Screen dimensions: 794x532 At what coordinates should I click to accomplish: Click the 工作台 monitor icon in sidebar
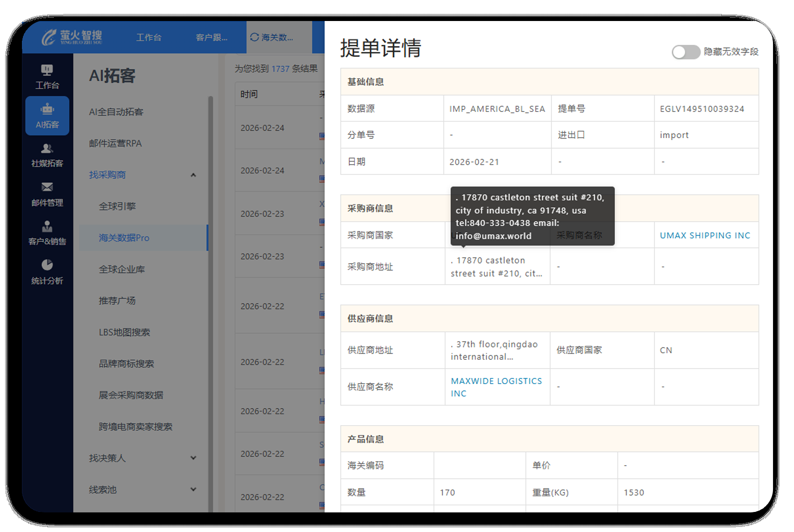coord(47,70)
